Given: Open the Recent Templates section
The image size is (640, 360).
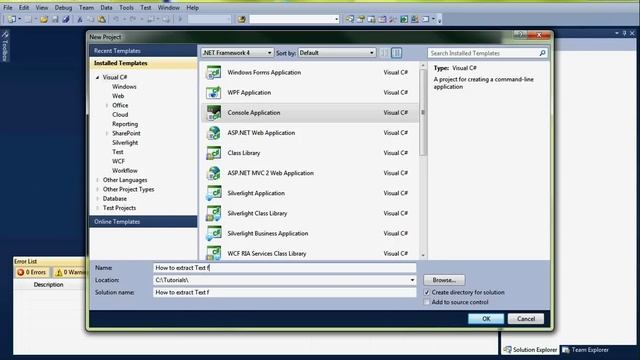Looking at the screenshot, I should point(143,51).
